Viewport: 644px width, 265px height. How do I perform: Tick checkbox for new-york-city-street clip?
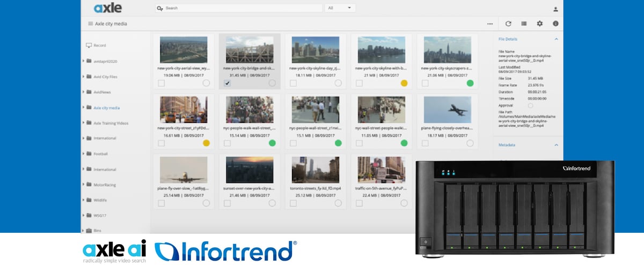161,143
